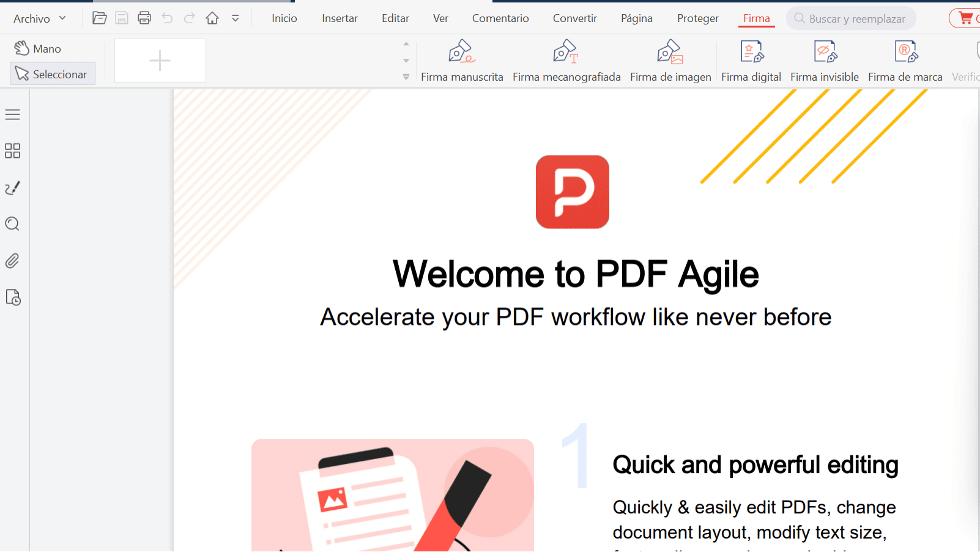
Task: Click the 'Accelerate your PDF workflow' subtitle
Action: point(576,317)
